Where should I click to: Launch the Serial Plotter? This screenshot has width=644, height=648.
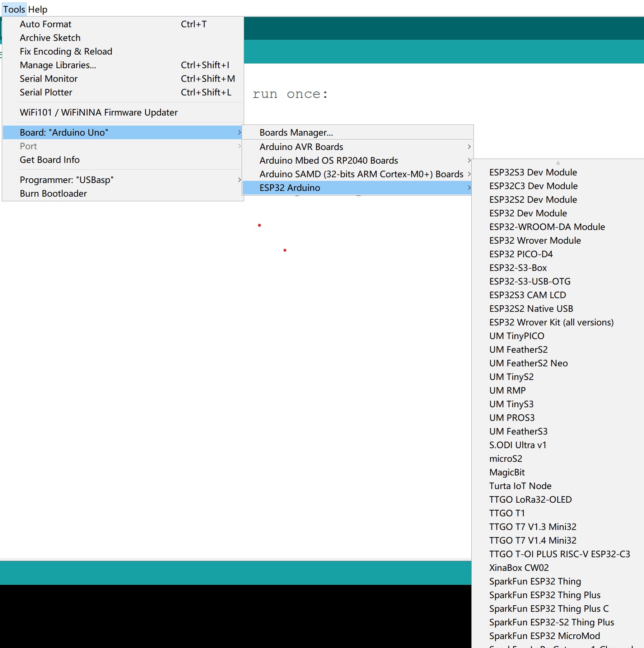point(123,92)
